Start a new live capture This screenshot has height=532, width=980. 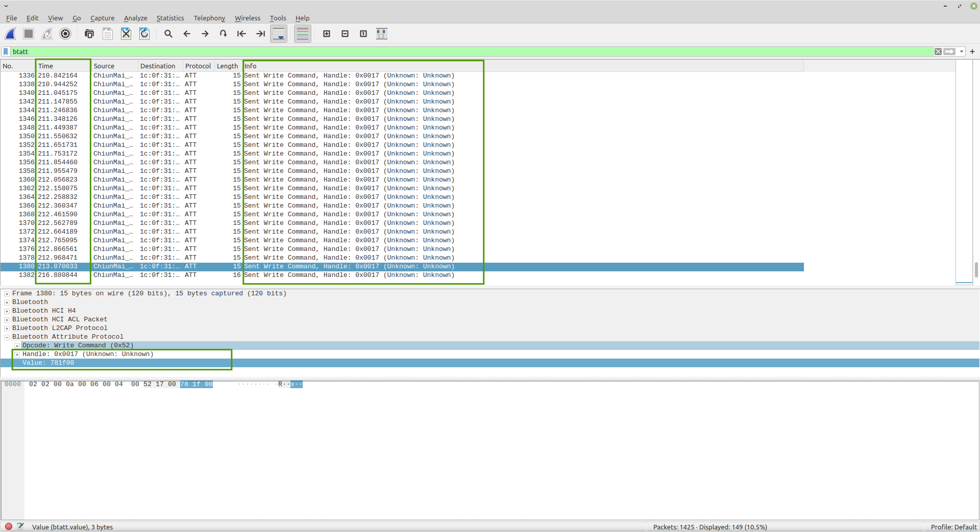coord(10,34)
